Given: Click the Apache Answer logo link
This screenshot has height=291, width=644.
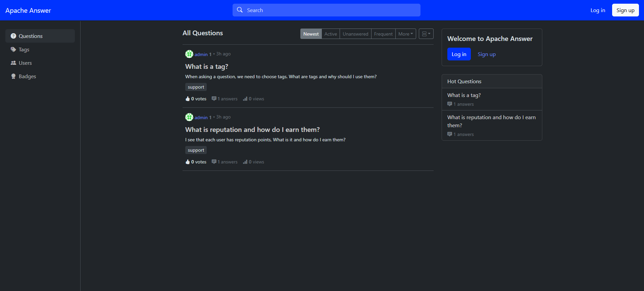Looking at the screenshot, I should 28,10.
